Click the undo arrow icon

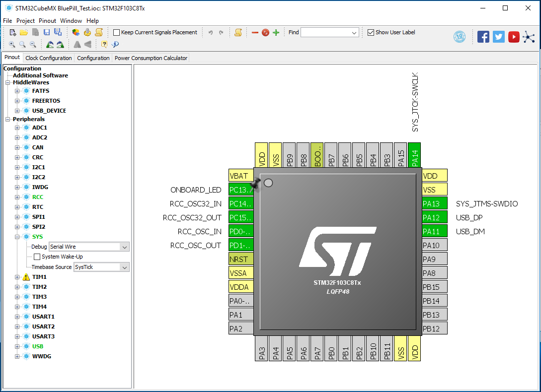(x=211, y=32)
